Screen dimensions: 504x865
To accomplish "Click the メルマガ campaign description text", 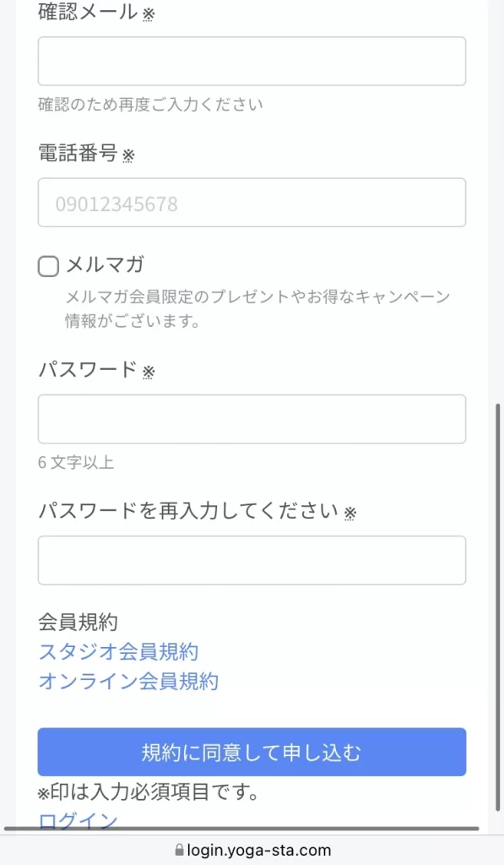I will click(x=257, y=309).
